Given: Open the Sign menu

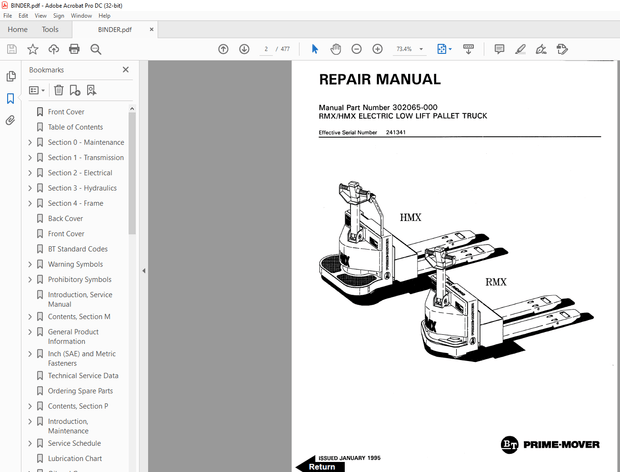Looking at the screenshot, I should point(59,16).
